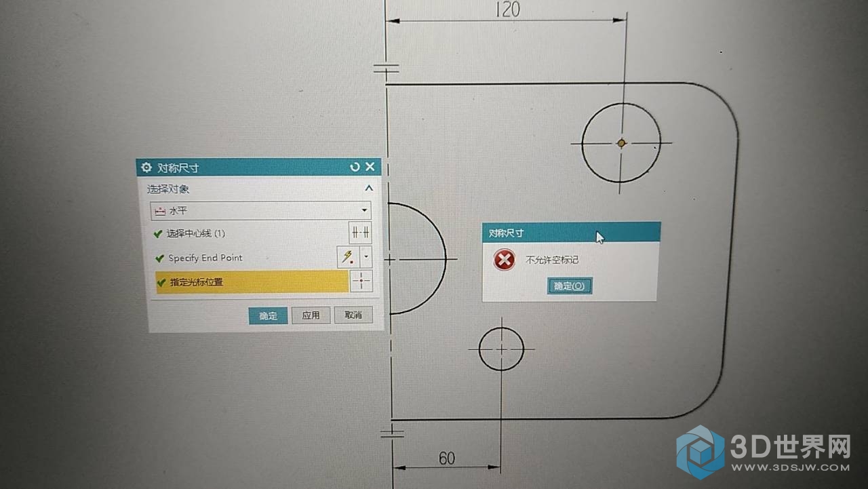The width and height of the screenshot is (868, 489).
Task: Click the 120 dimension value
Action: pyautogui.click(x=508, y=9)
